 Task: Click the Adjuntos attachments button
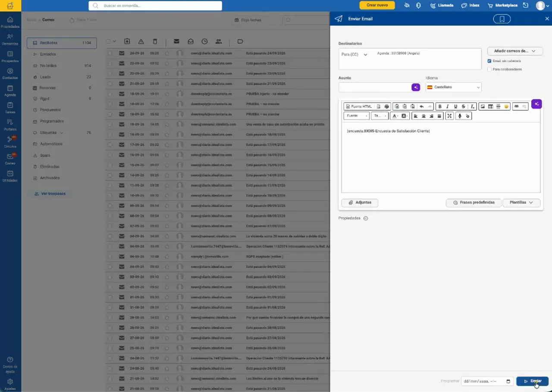click(x=360, y=203)
